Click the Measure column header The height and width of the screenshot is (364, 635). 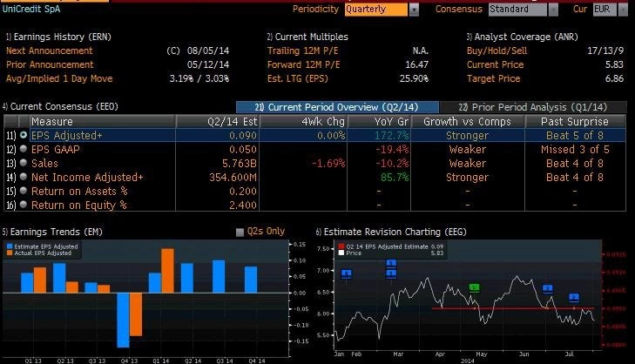pyautogui.click(x=103, y=121)
